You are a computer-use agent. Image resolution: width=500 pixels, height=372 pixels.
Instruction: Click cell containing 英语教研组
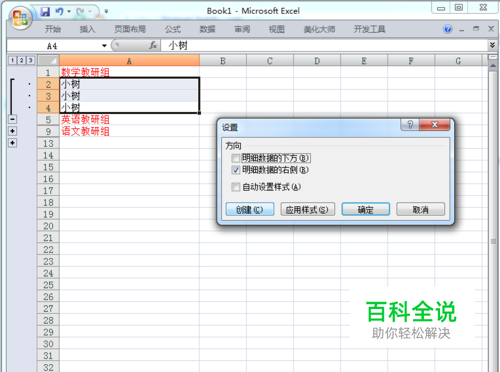click(129, 119)
